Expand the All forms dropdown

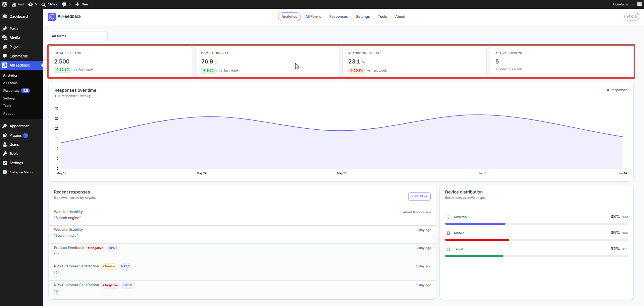78,36
